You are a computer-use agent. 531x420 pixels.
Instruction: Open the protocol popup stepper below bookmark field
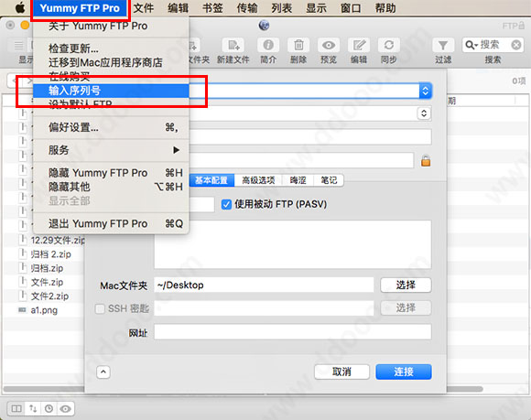(x=424, y=113)
